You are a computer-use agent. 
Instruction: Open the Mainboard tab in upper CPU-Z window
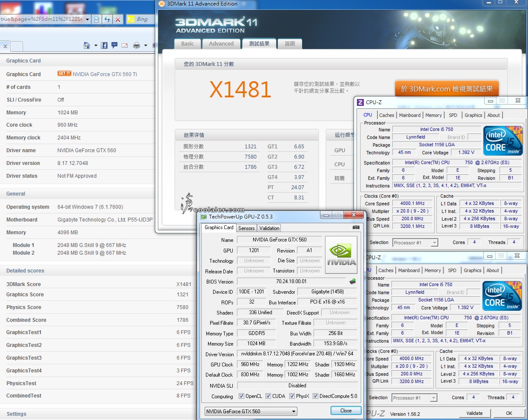click(x=410, y=115)
